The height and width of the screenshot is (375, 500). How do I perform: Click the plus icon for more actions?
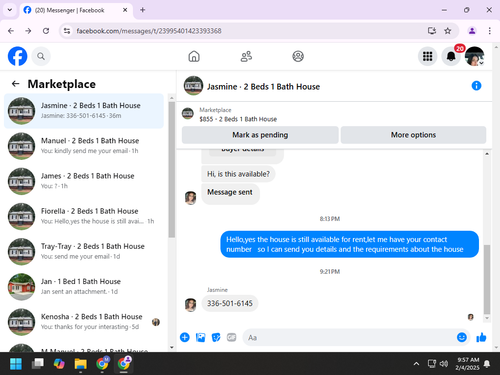click(x=185, y=337)
